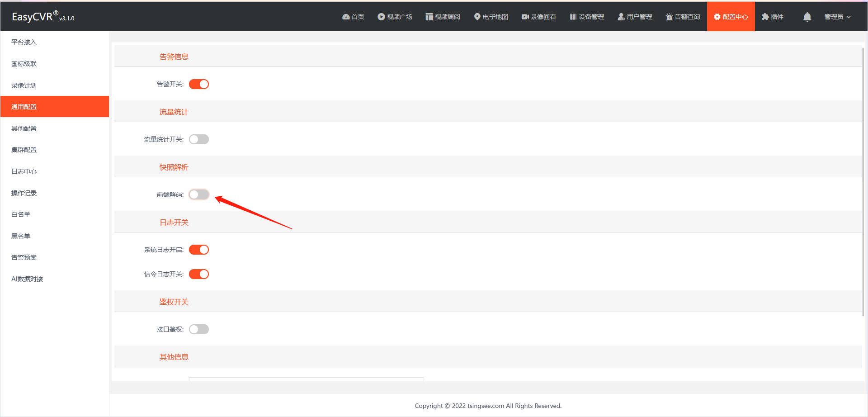Image resolution: width=868 pixels, height=417 pixels.
Task: Click the 告警信息 section heading
Action: pos(174,57)
